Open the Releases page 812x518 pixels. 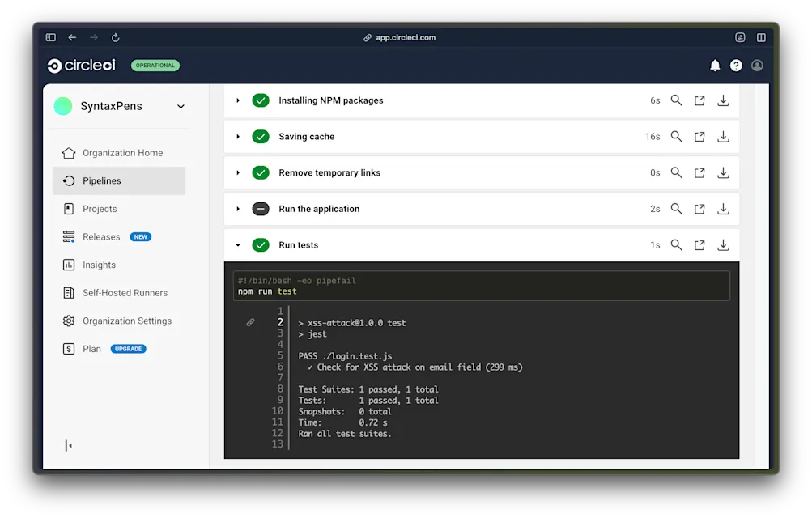[x=104, y=236]
